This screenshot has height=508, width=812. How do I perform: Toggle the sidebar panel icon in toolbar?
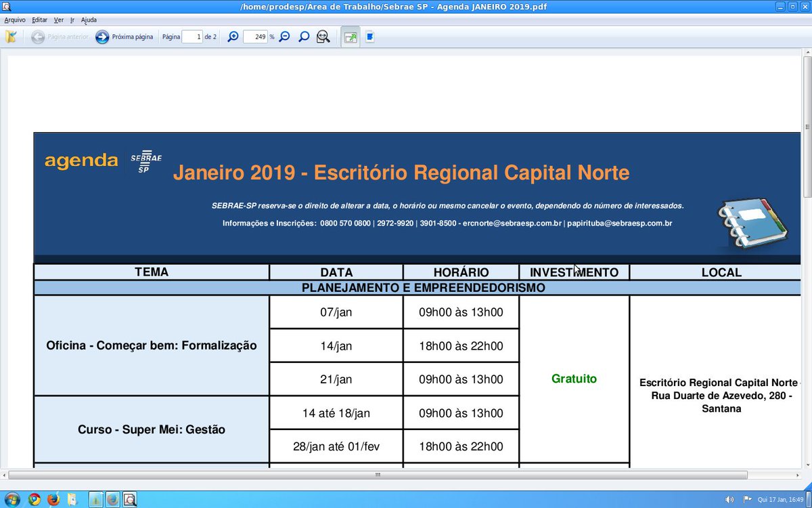coord(10,37)
